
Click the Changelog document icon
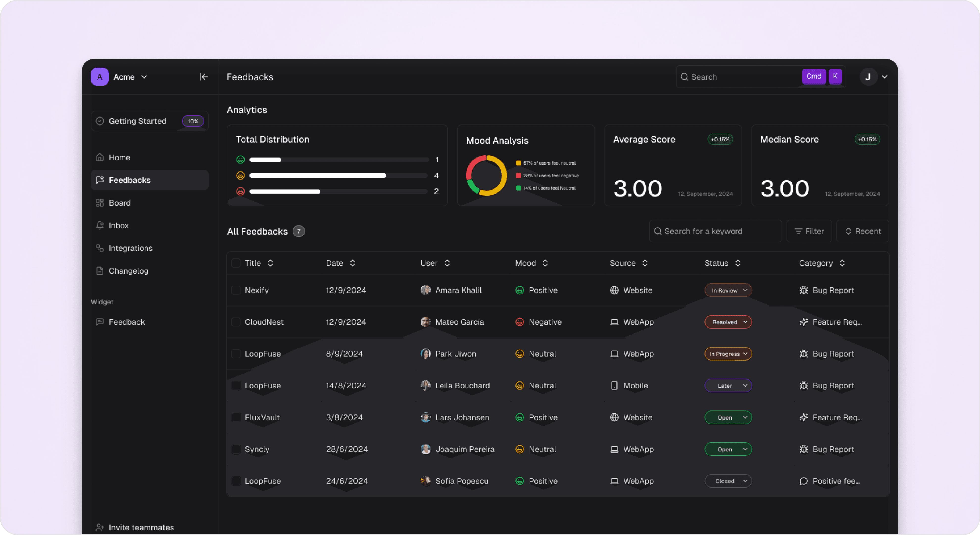click(100, 271)
